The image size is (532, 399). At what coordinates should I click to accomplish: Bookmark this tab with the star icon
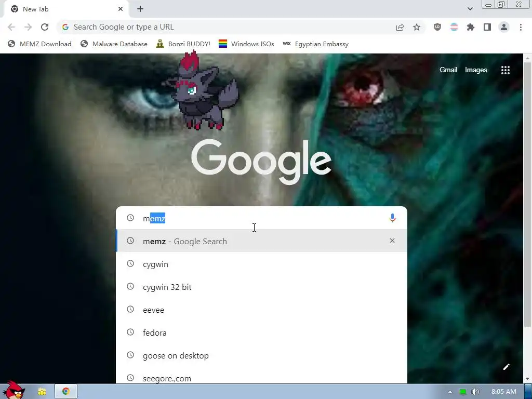pos(417,27)
